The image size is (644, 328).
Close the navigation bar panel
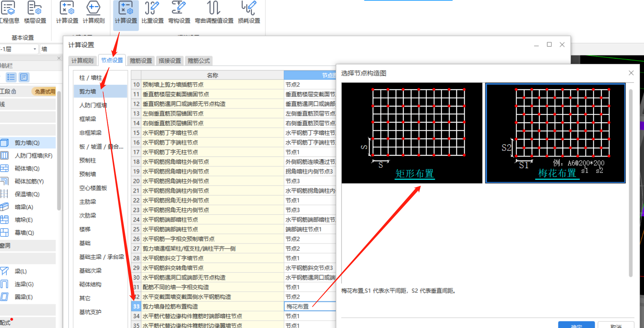click(x=59, y=58)
